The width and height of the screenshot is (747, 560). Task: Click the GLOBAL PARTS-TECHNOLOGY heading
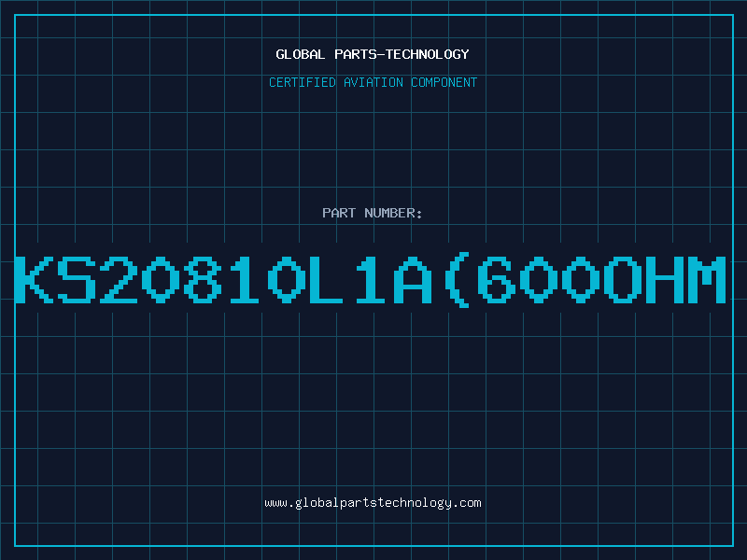[x=373, y=54]
